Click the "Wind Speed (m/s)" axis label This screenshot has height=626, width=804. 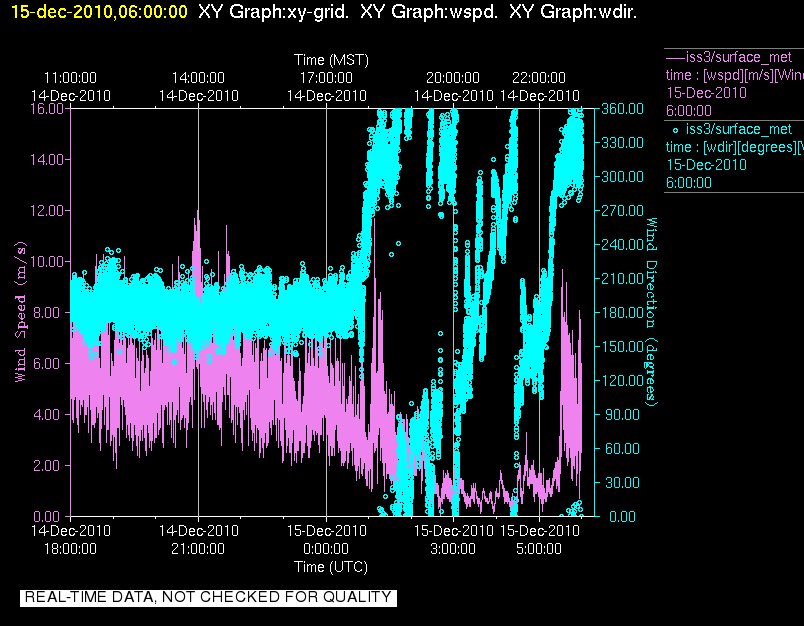[21, 312]
